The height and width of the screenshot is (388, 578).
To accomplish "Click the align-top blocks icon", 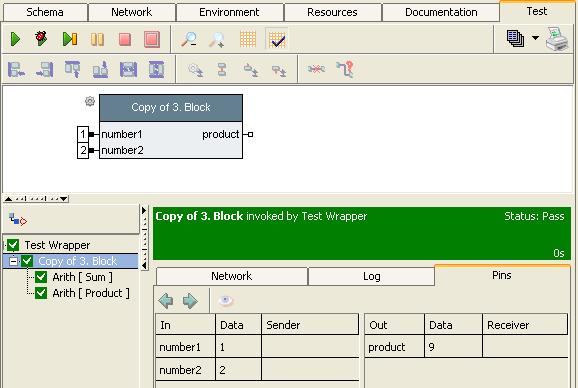I will coord(72,70).
